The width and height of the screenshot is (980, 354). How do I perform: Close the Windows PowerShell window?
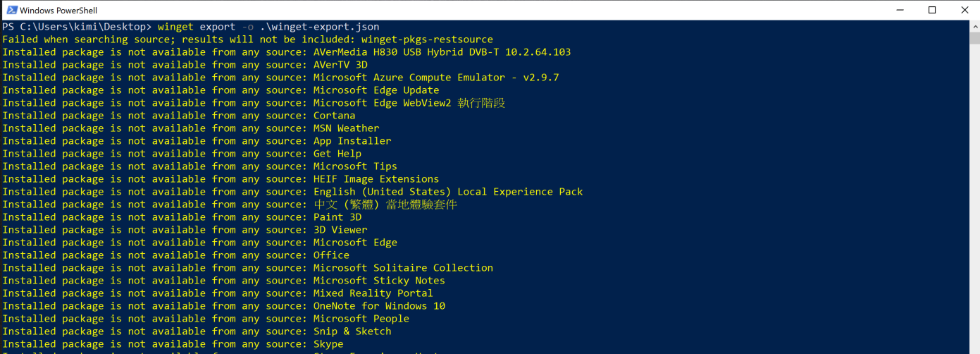[x=965, y=10]
